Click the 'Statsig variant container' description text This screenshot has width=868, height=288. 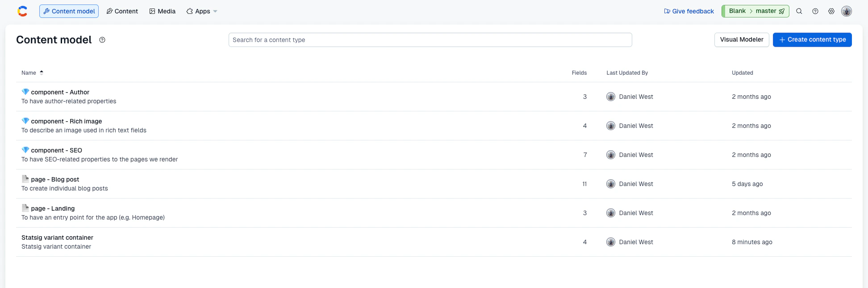pyautogui.click(x=56, y=247)
